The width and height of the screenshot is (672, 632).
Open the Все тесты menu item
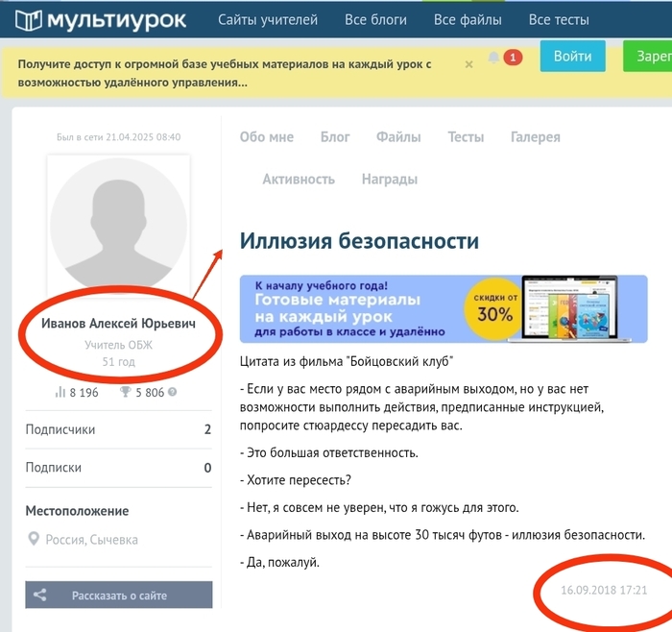[x=559, y=20]
